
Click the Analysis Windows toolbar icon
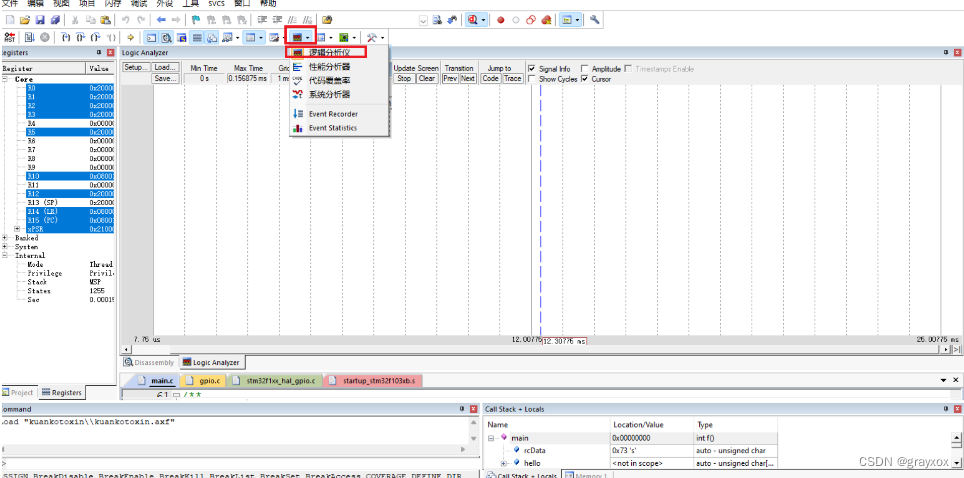click(x=298, y=38)
